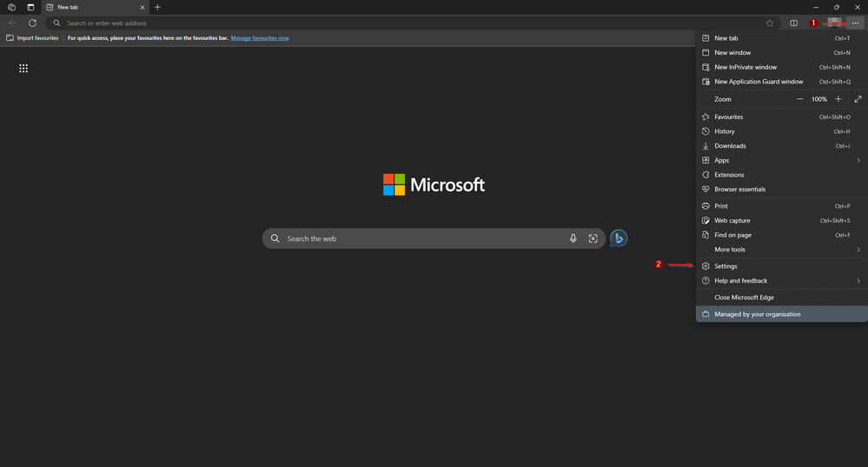Open the Bing chat icon

619,238
